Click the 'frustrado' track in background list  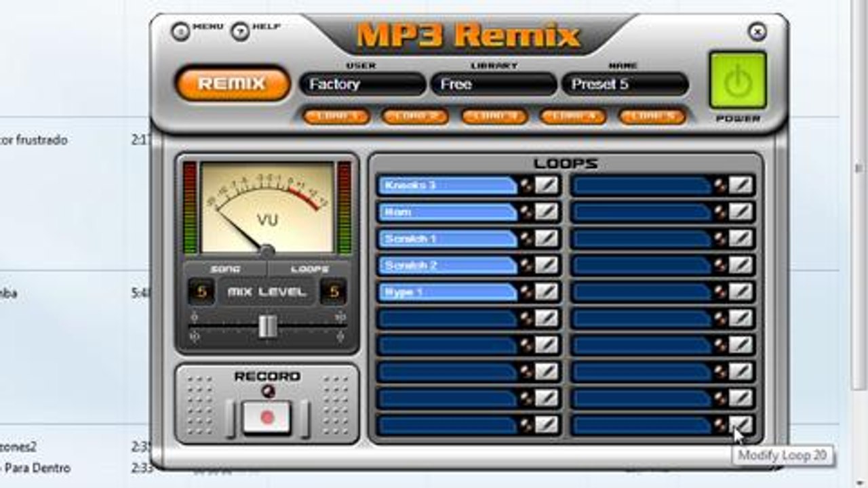pos(34,140)
